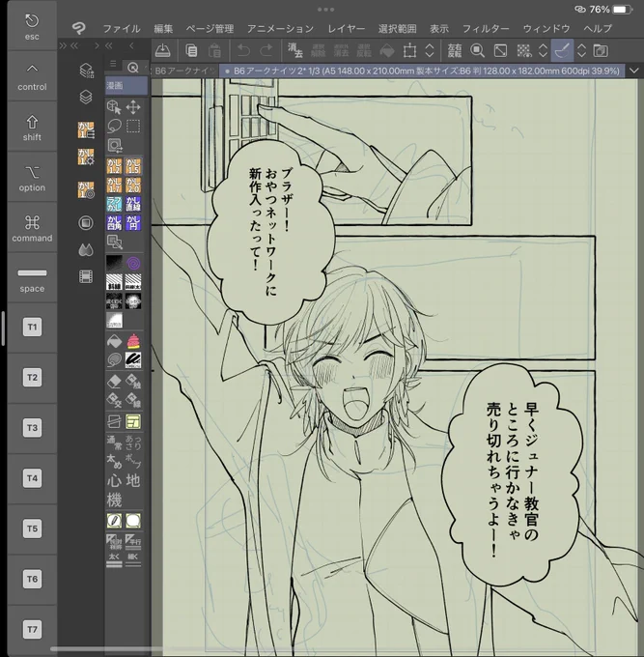Select the 漫画 tool group header
Image resolution: width=644 pixels, height=657 pixels.
pos(126,85)
